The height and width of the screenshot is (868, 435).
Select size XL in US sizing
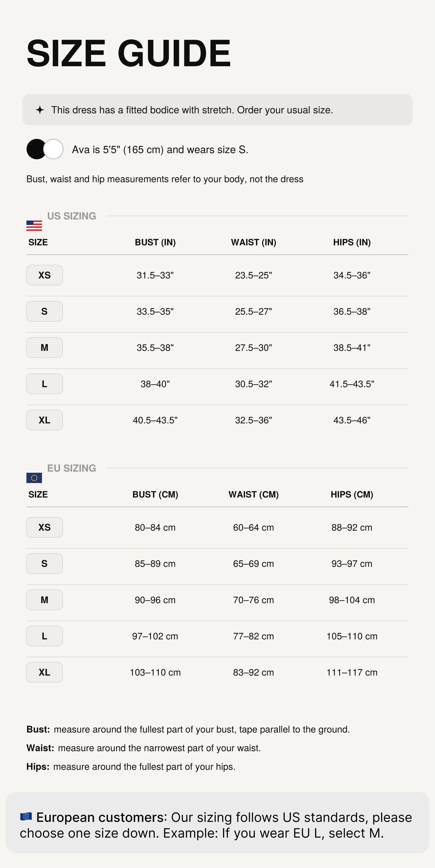(44, 420)
